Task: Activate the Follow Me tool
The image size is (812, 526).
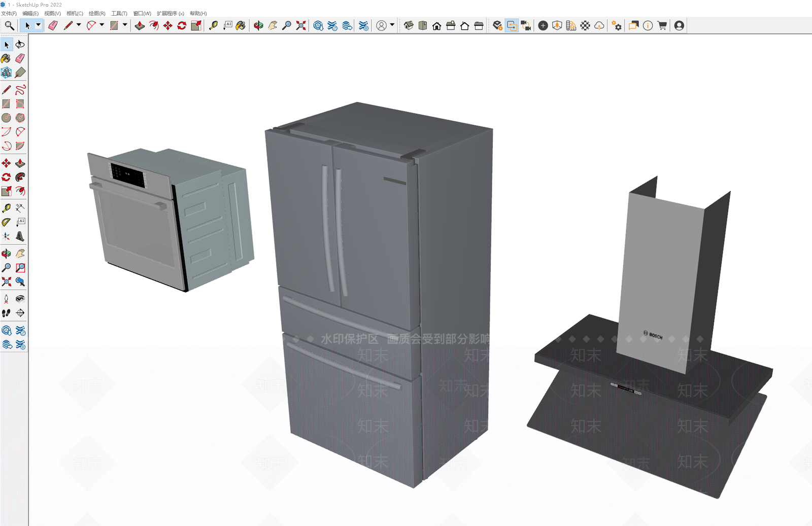Action: tap(20, 177)
